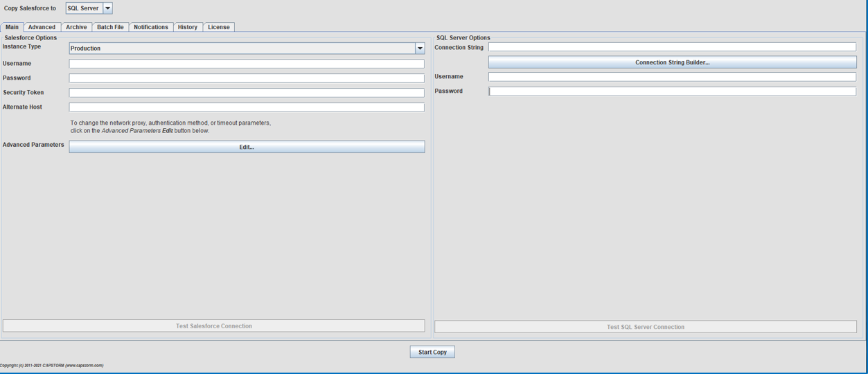Image resolution: width=868 pixels, height=374 pixels.
Task: Click into the Security Token field
Action: (247, 92)
